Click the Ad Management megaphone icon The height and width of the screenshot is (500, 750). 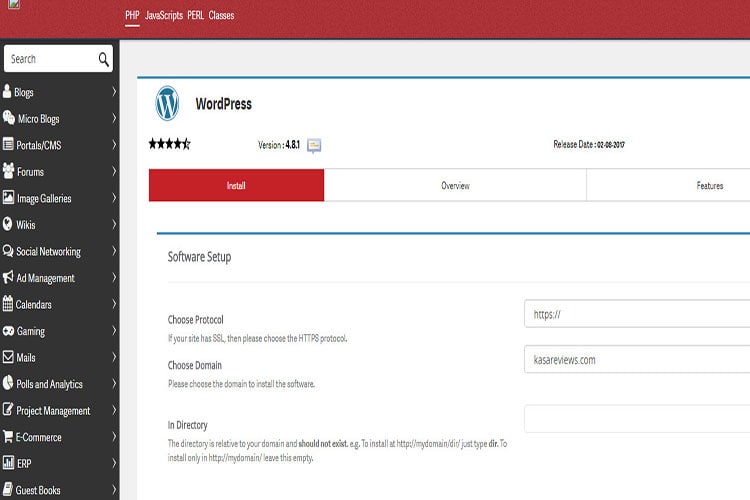[x=8, y=277]
